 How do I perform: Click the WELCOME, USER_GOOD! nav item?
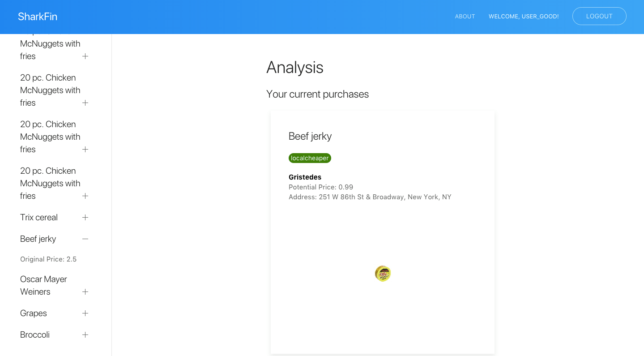[524, 17]
